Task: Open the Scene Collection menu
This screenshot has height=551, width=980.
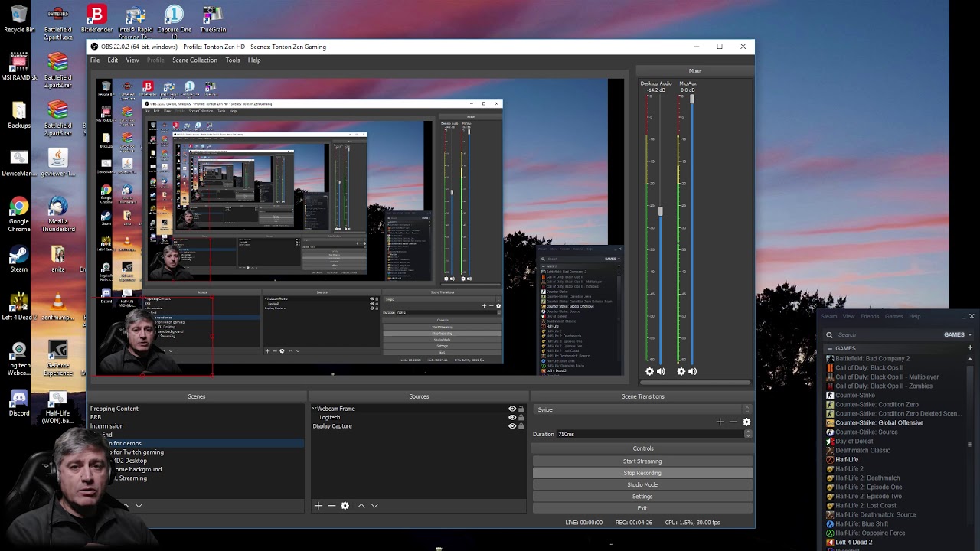Action: pos(194,60)
